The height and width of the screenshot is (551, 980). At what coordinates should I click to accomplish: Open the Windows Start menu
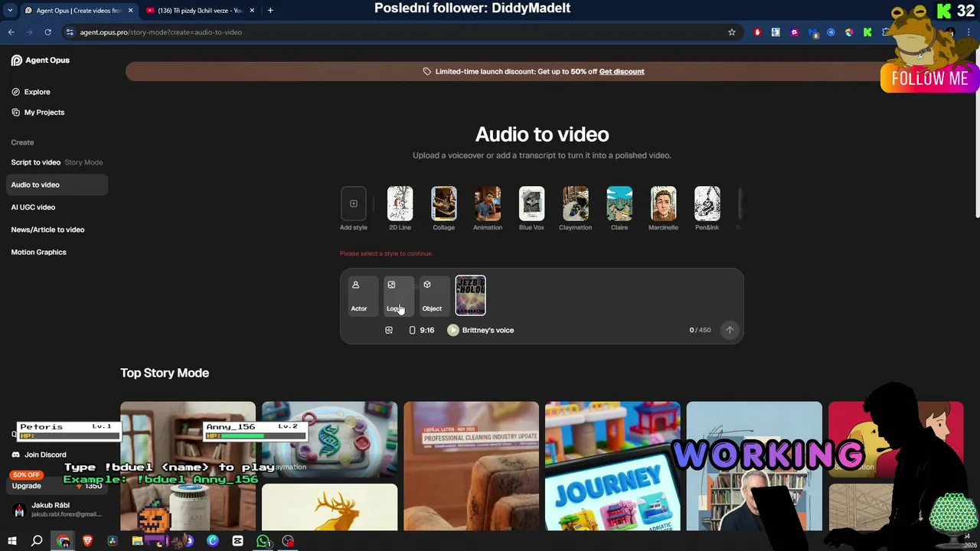[x=12, y=541]
